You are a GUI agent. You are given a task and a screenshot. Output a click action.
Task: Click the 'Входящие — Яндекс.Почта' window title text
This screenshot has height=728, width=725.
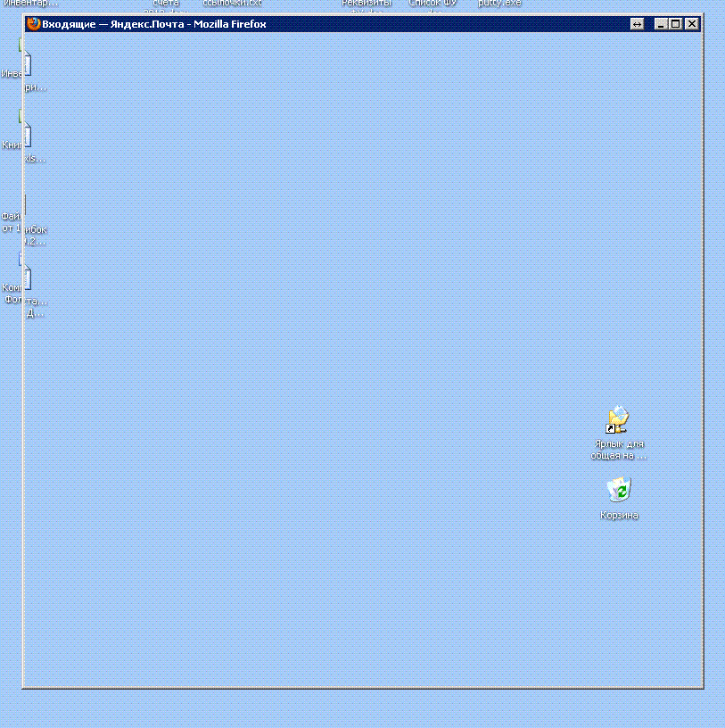point(154,24)
